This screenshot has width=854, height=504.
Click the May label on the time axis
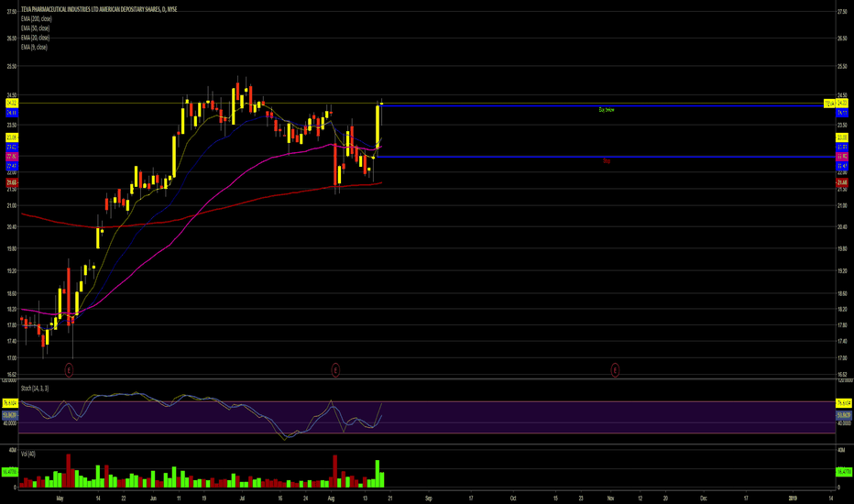pyautogui.click(x=60, y=498)
